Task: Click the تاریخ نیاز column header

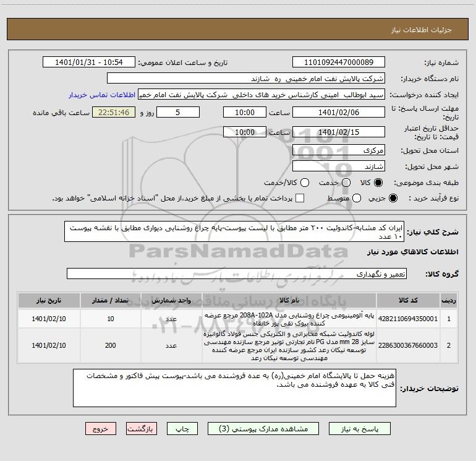Action: pyautogui.click(x=49, y=300)
